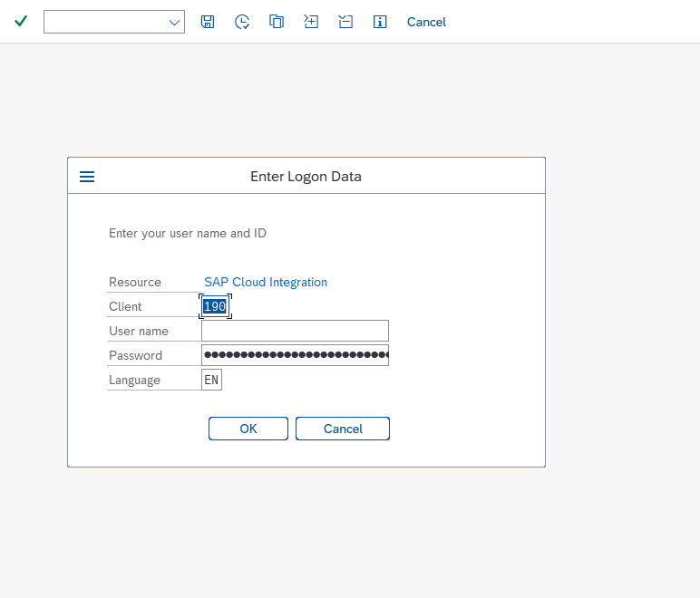700x598 pixels.
Task: Click the clock with checkmark icon
Action: (242, 22)
